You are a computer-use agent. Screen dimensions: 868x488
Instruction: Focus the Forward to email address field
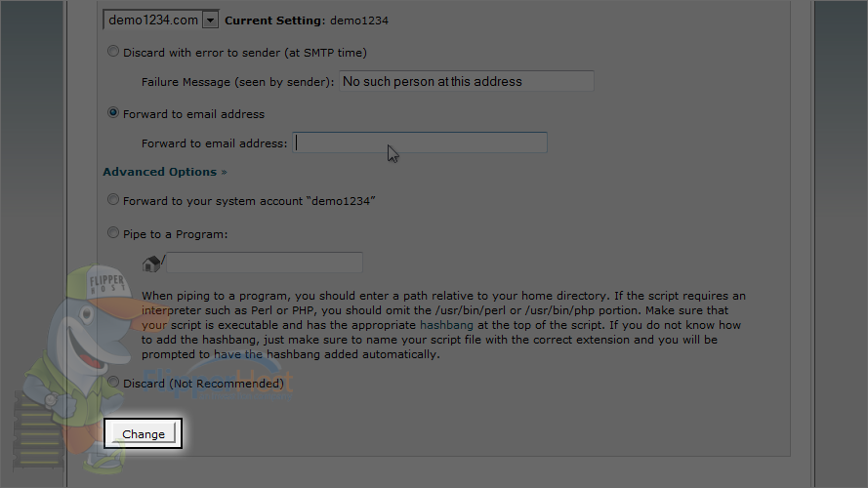420,142
